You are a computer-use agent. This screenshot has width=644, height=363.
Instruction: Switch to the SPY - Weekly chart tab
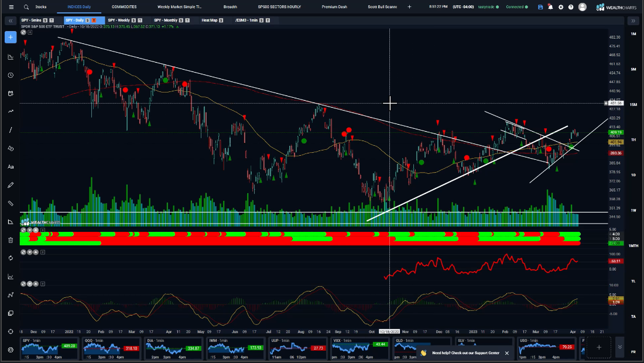click(x=119, y=20)
